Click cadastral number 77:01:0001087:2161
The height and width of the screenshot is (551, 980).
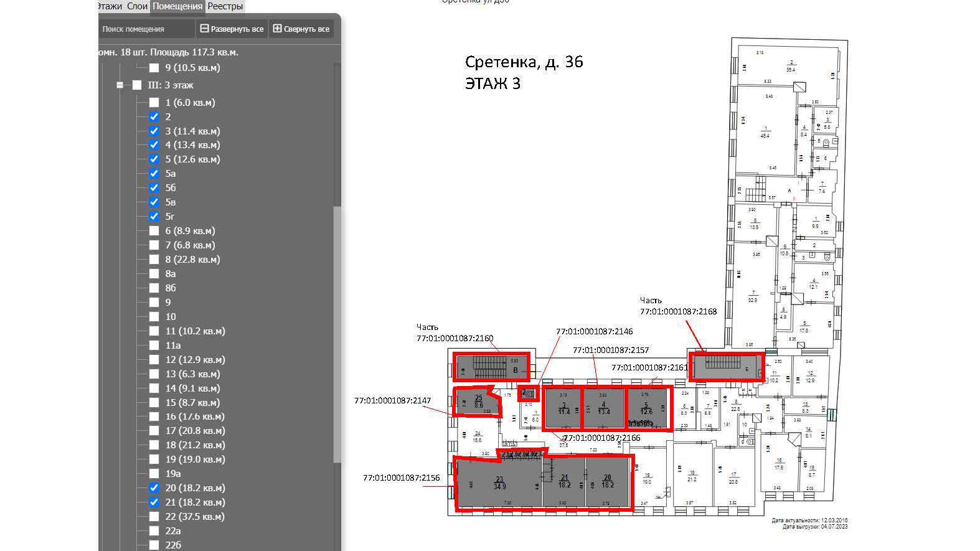[x=650, y=368]
